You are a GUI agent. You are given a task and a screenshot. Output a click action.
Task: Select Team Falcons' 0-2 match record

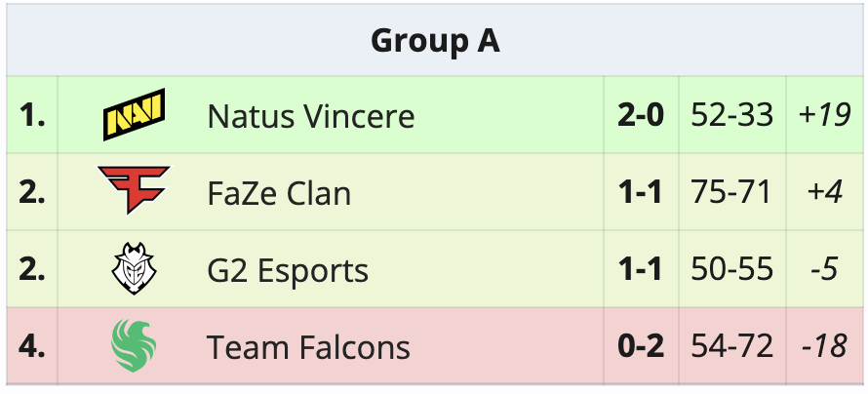(x=640, y=347)
